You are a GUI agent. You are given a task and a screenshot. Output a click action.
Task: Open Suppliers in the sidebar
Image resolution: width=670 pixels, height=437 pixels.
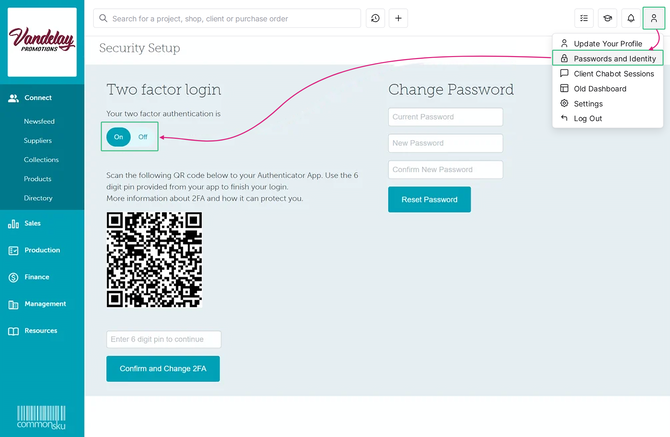(38, 141)
